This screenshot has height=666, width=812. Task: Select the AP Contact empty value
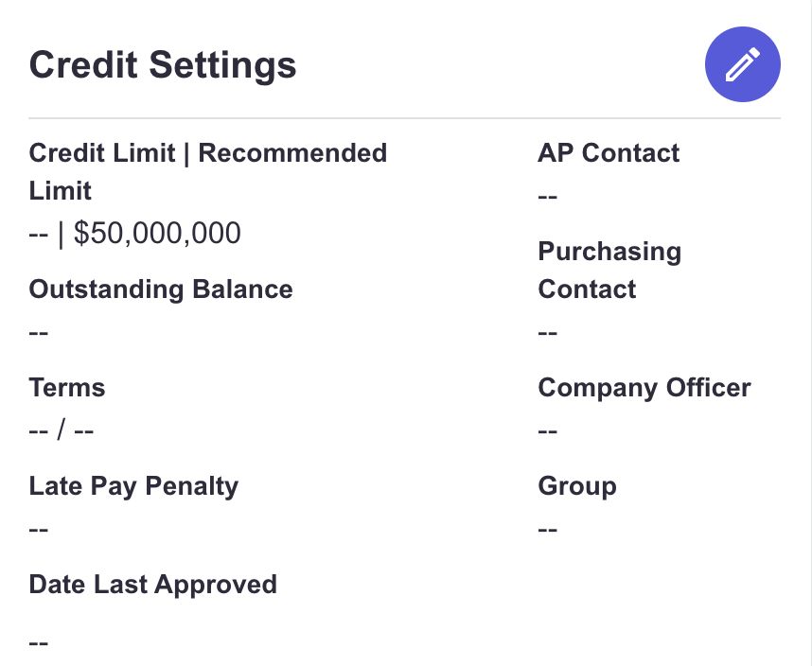click(x=547, y=197)
